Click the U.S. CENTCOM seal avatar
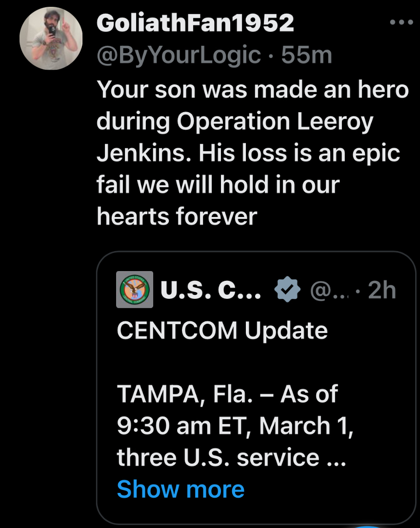420x528 pixels. [135, 290]
